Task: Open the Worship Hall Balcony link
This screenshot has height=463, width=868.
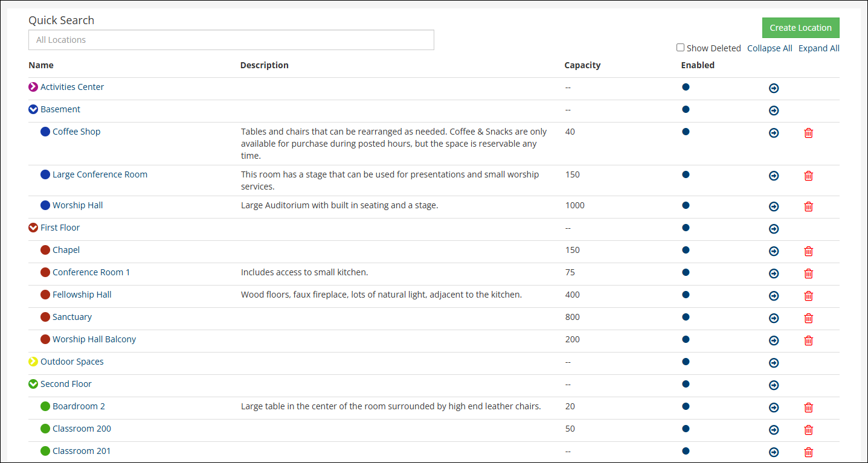Action: click(94, 339)
